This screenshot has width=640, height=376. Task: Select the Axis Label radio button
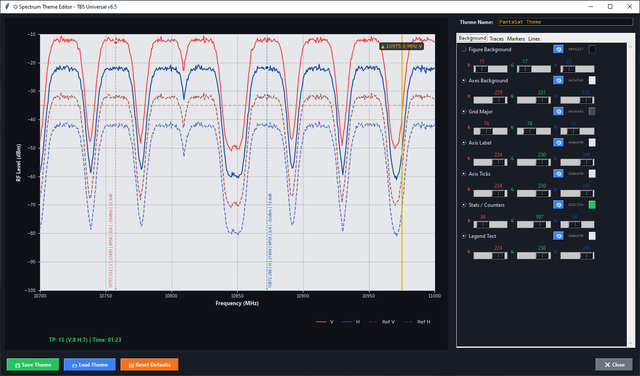point(464,142)
